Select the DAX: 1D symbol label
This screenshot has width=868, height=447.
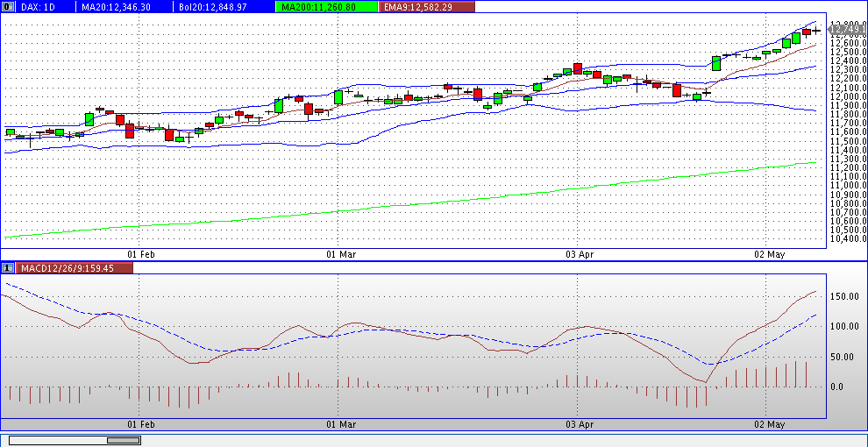click(x=44, y=7)
